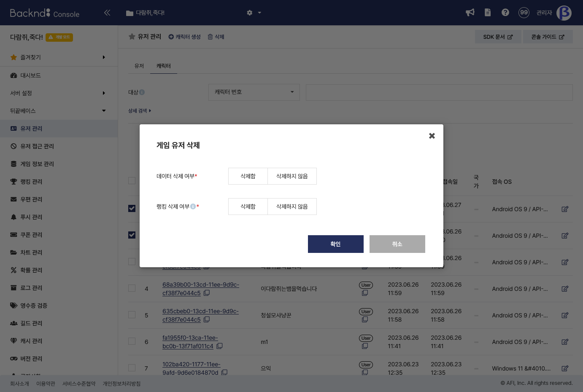
Task: Expand the 서버 설정 menu
Action: coord(59,93)
